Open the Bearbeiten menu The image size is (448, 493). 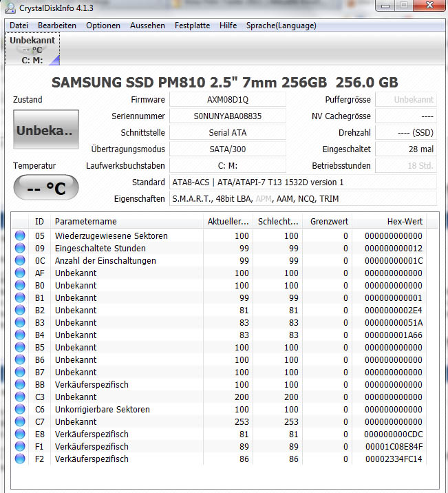click(57, 25)
